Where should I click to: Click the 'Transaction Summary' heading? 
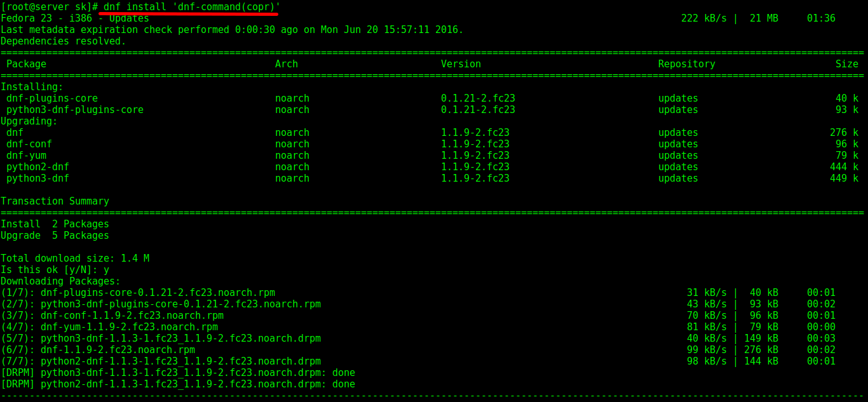[x=55, y=201]
